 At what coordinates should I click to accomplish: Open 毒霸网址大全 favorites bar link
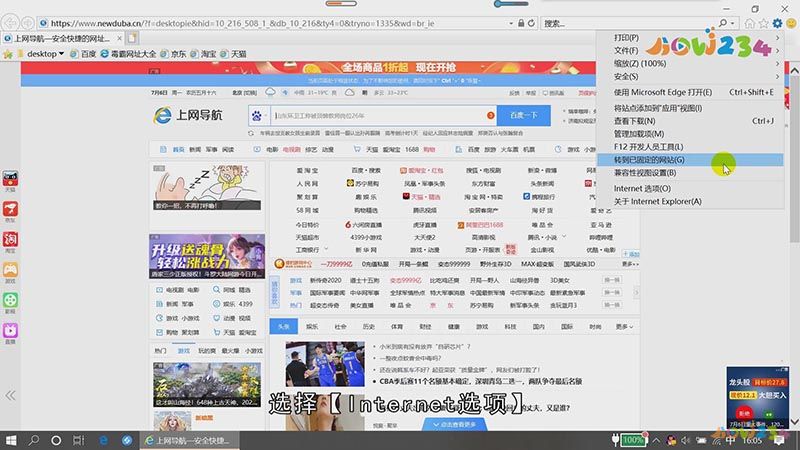point(128,54)
